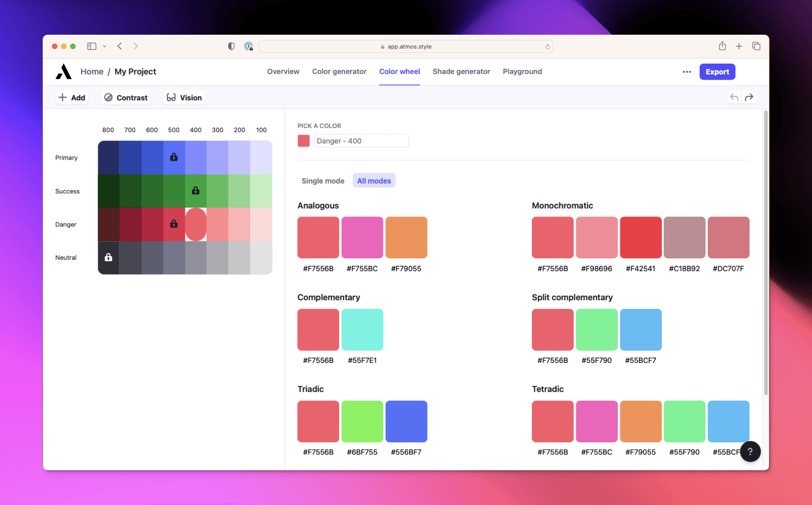The image size is (812, 505).
Task: Click the lock icon on the Success row
Action: [x=195, y=190]
